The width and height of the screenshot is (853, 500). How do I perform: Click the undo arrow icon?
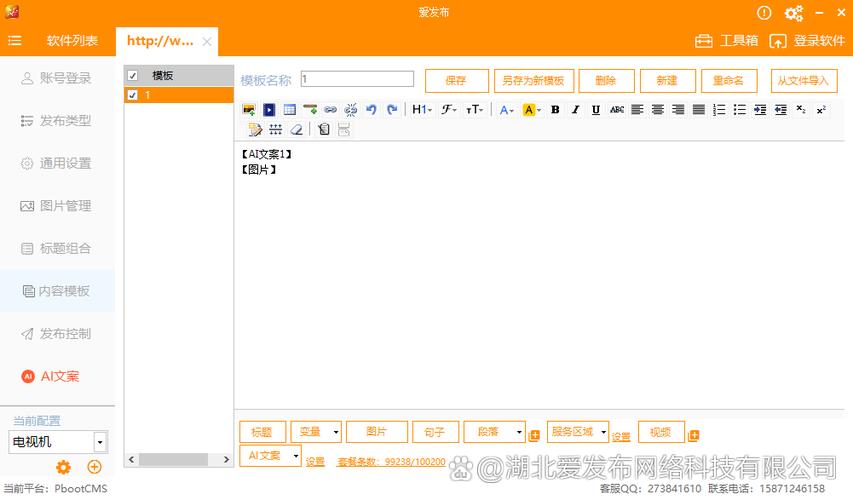pyautogui.click(x=371, y=110)
